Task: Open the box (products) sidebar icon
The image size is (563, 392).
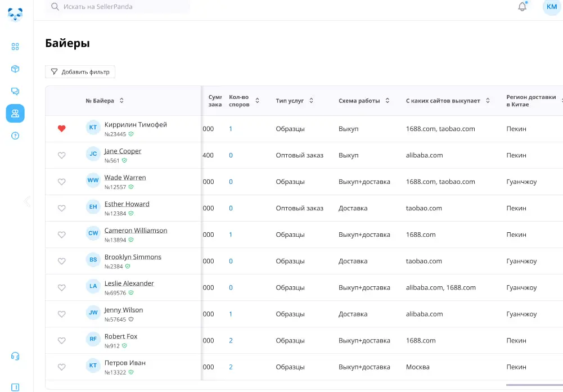Action: [x=15, y=69]
